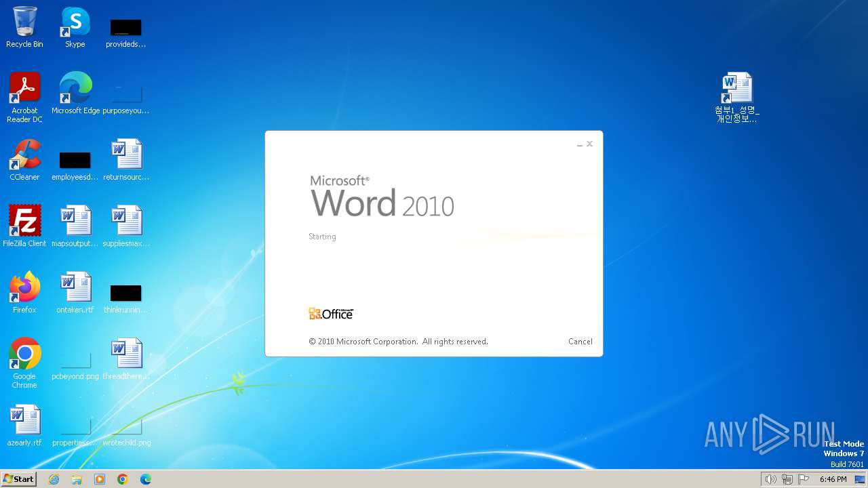This screenshot has width=868, height=488.
Task: Open the Recycle Bin desktop icon
Action: (x=24, y=27)
